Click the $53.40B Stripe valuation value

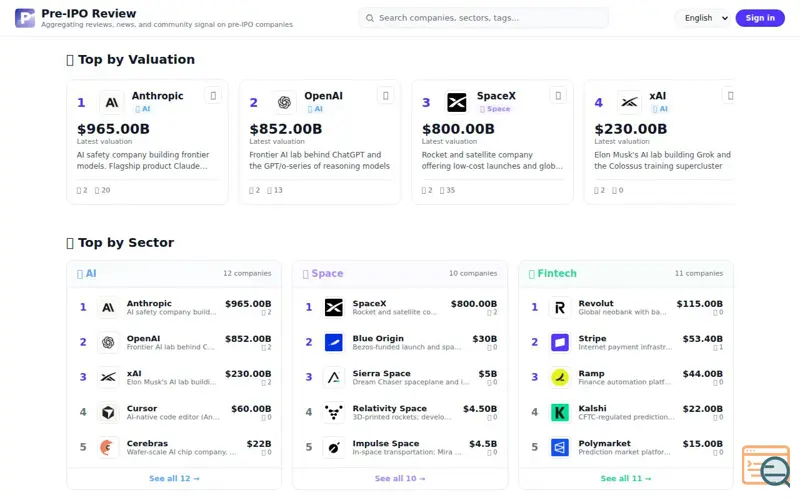[x=703, y=339]
